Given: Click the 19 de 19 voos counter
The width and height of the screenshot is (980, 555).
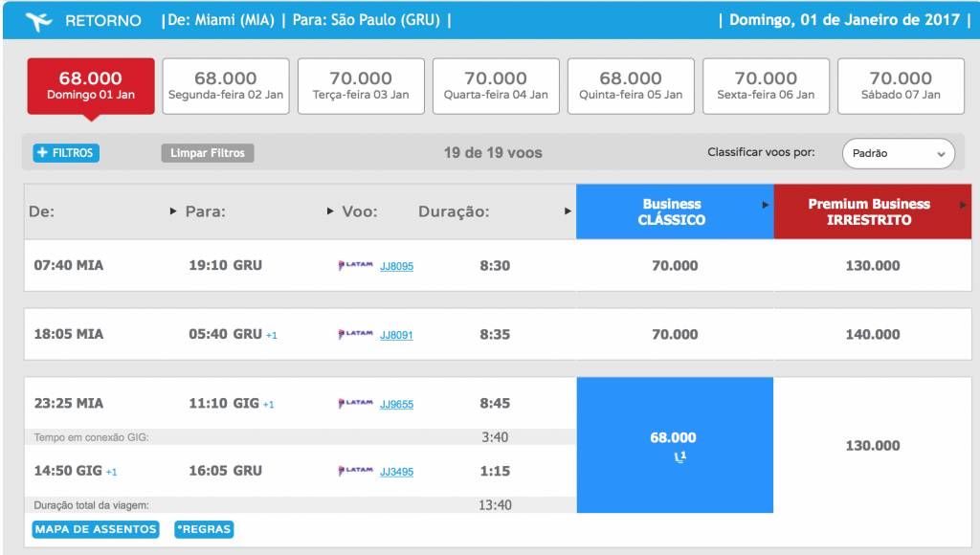Looking at the screenshot, I should click(x=493, y=152).
